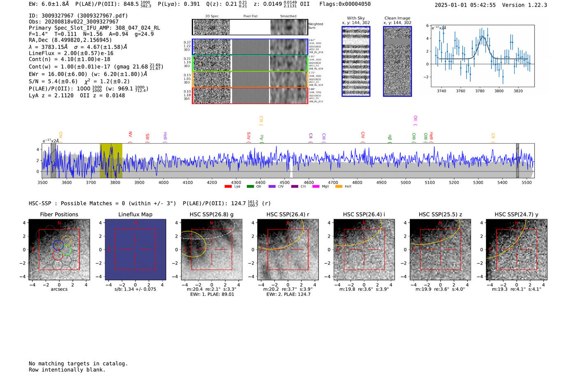
Task: Open the Fiber Positions image panel
Action: 59,250
